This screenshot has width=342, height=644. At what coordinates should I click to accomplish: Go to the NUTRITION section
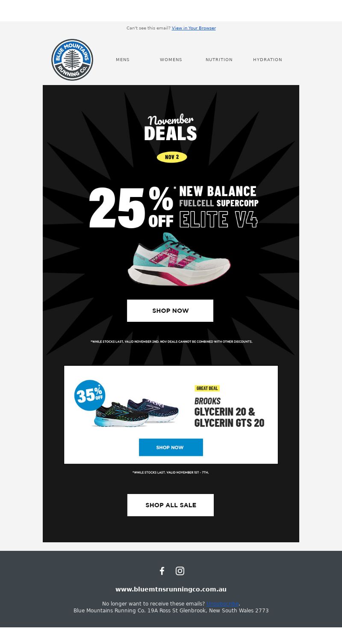[x=219, y=60]
